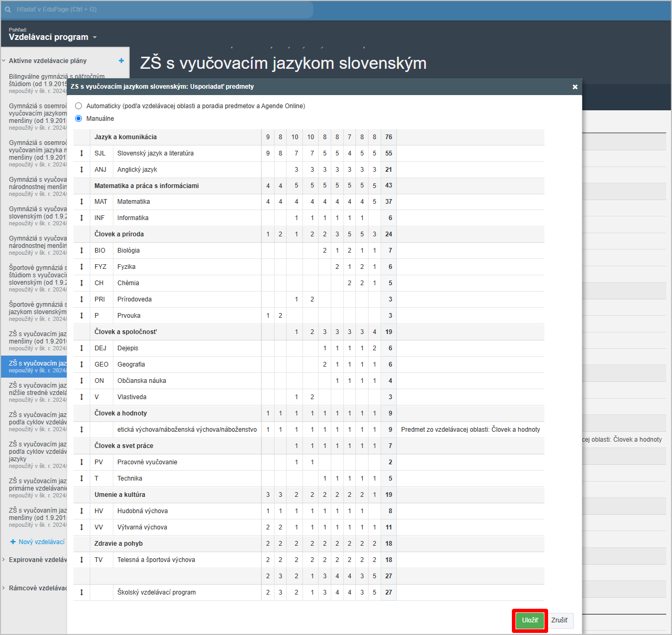Screen dimensions: 672x635
Task: Click the reorder arrow icon for Matematika row
Action: [x=81, y=202]
